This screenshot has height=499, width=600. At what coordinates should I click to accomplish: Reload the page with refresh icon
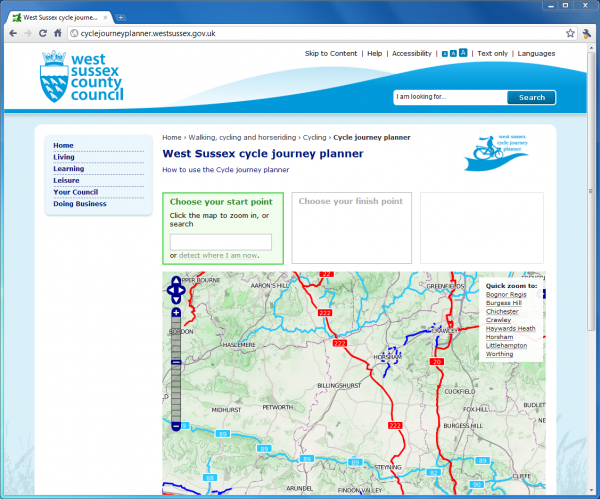click(42, 33)
